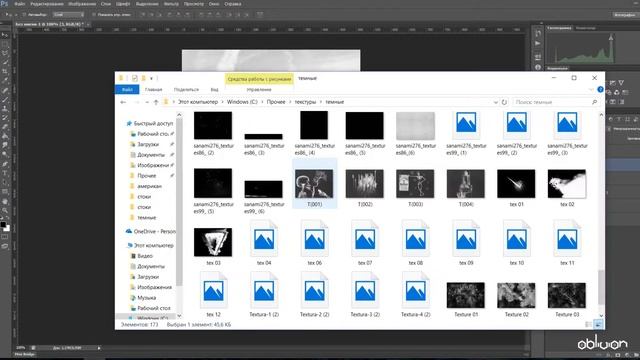Select the Lasso tool

coord(5,53)
